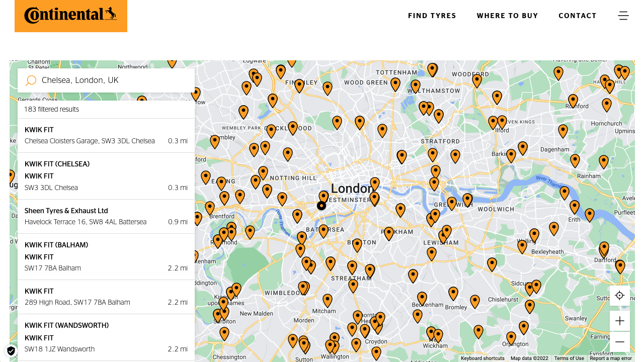This screenshot has width=644, height=362.
Task: Select the dealer pin at Battersea
Action: point(324,231)
